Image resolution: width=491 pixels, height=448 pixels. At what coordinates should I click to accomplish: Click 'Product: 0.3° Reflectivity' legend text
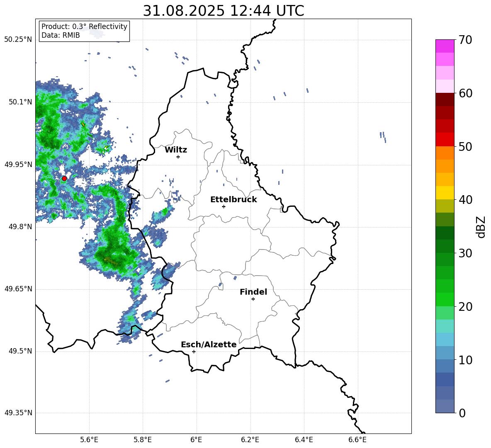[x=84, y=26]
